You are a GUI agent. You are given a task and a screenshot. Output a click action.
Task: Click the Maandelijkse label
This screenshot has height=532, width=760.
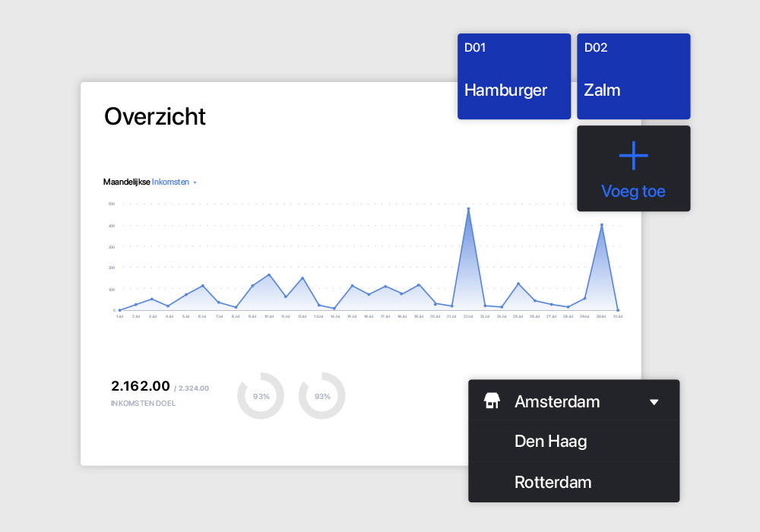[x=126, y=182]
